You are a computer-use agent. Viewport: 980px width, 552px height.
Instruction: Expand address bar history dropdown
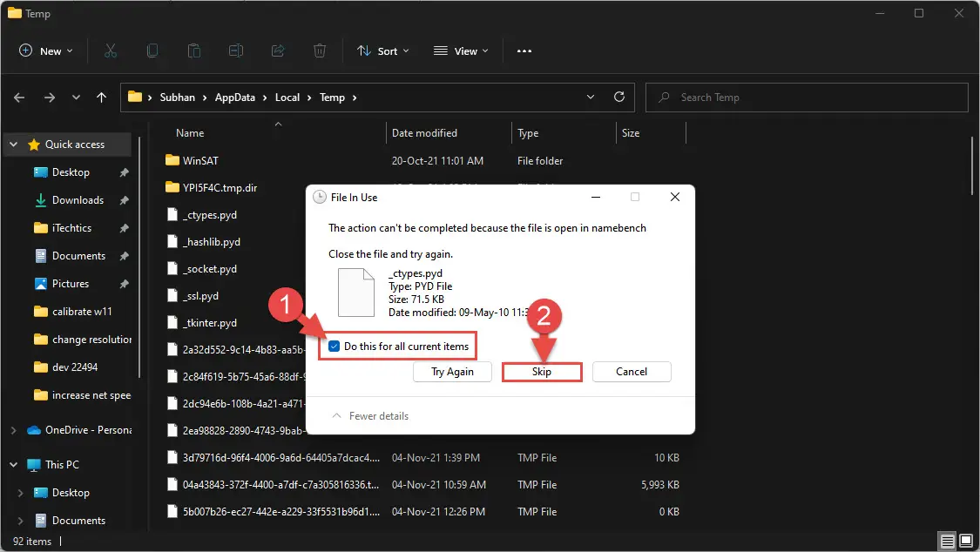pos(591,97)
